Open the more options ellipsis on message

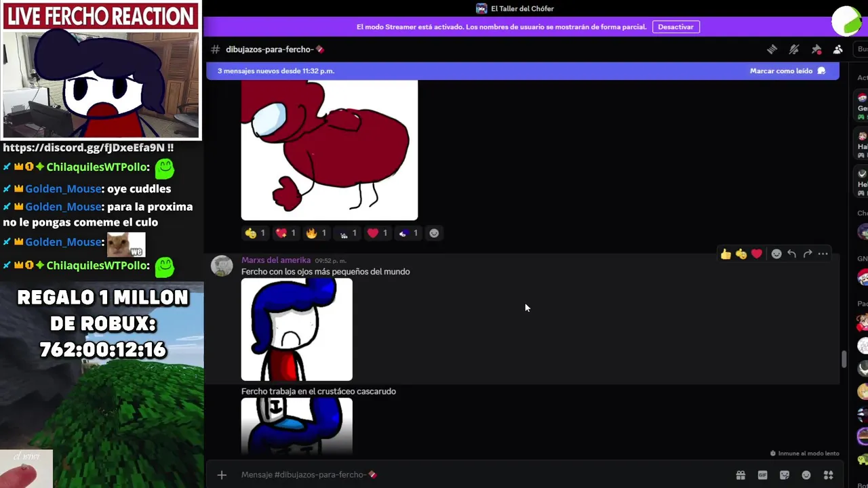click(823, 254)
